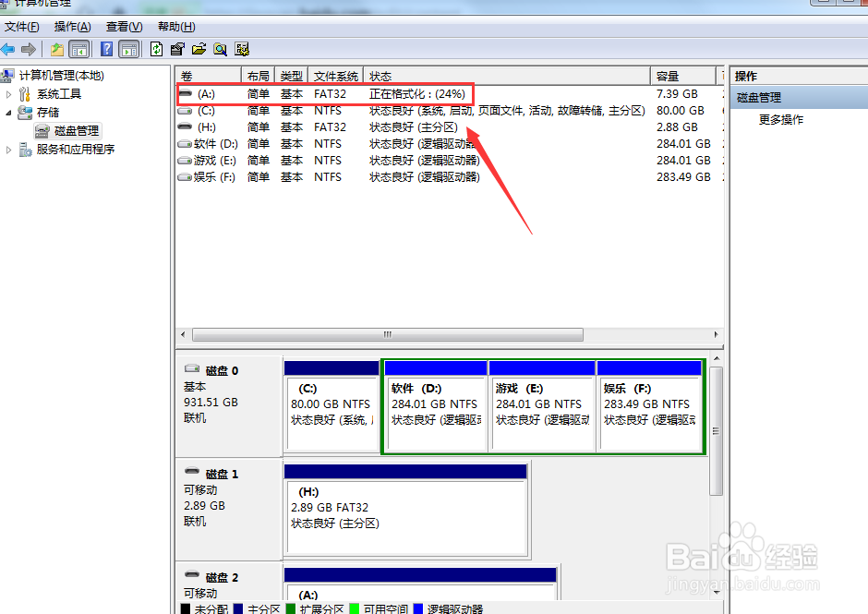The width and height of the screenshot is (868, 614).
Task: Click the 283.49 GB capacity cell
Action: click(683, 177)
